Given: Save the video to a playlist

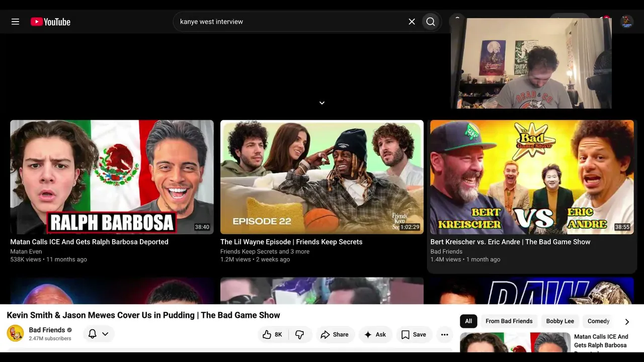Looking at the screenshot, I should 414,334.
